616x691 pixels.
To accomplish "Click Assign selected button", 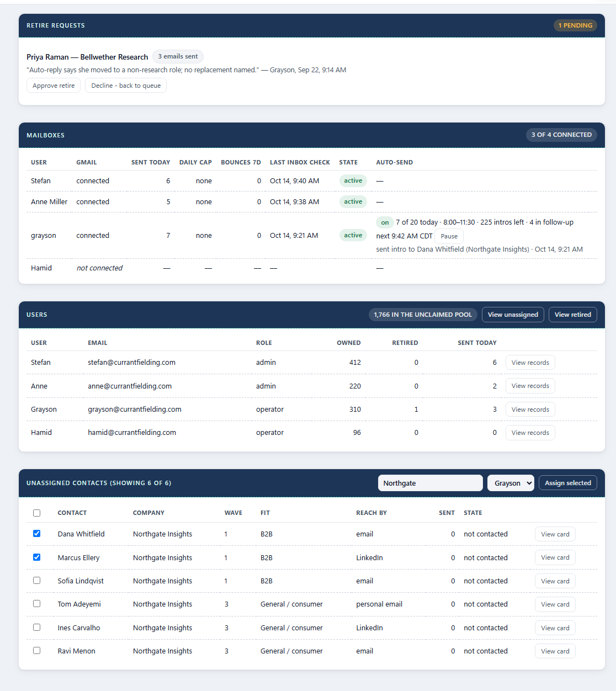I will [x=567, y=483].
